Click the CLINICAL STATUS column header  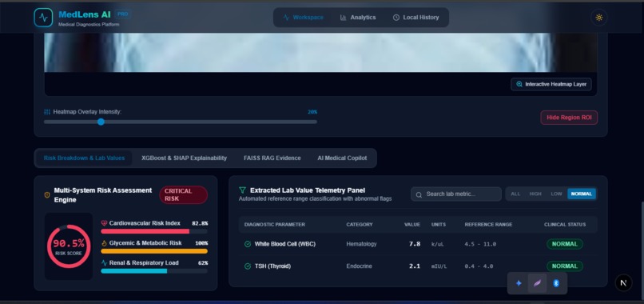565,225
